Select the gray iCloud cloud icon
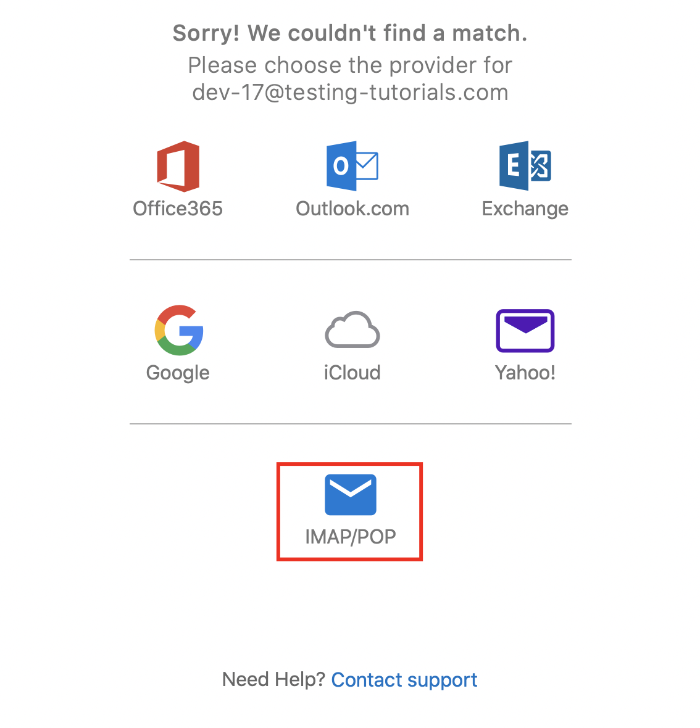The height and width of the screenshot is (728, 700). click(x=352, y=330)
